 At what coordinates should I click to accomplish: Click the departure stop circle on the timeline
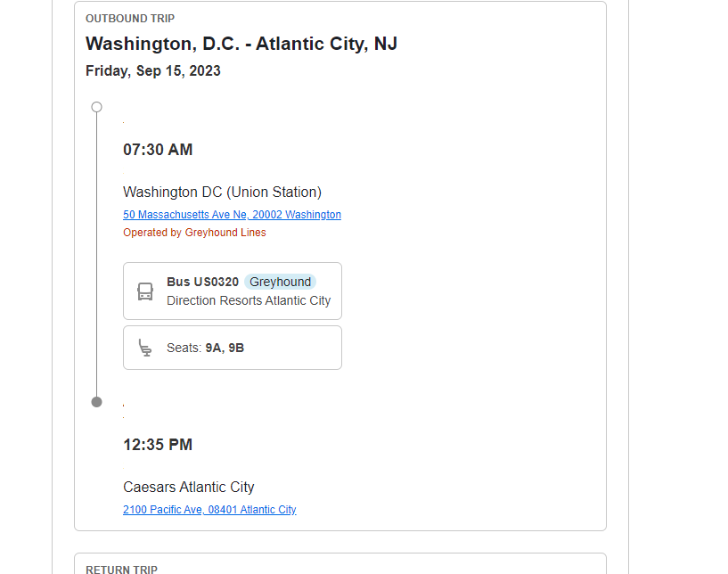pos(96,106)
